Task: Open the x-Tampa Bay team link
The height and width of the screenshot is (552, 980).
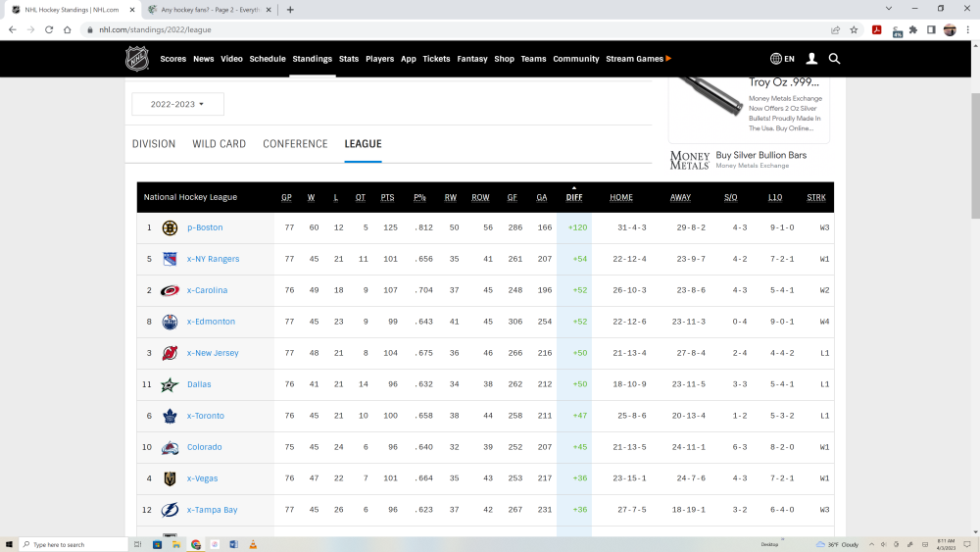Action: (x=213, y=510)
